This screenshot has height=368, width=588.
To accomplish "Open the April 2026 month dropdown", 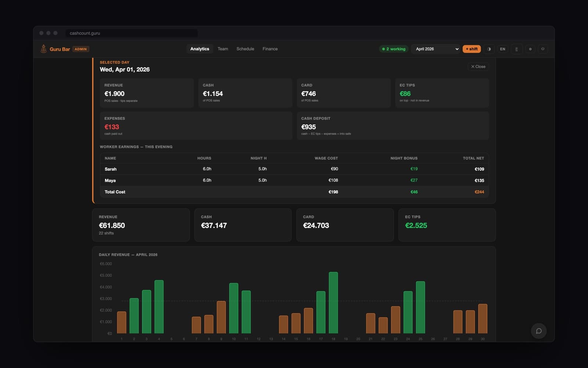I will coord(436,49).
